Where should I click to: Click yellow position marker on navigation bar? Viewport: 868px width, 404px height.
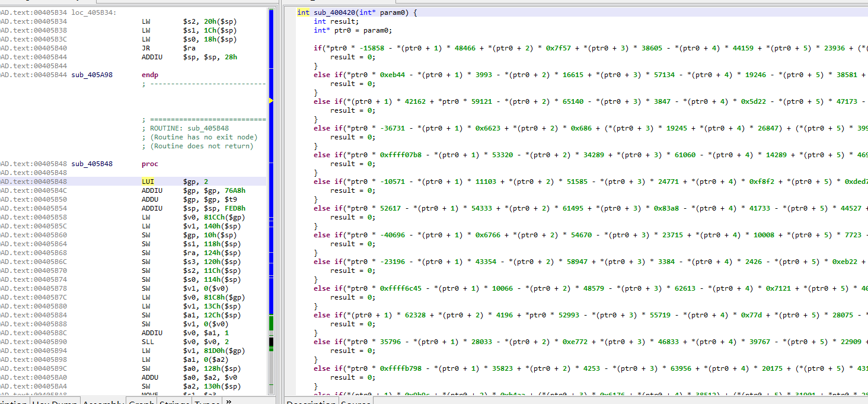(x=271, y=101)
